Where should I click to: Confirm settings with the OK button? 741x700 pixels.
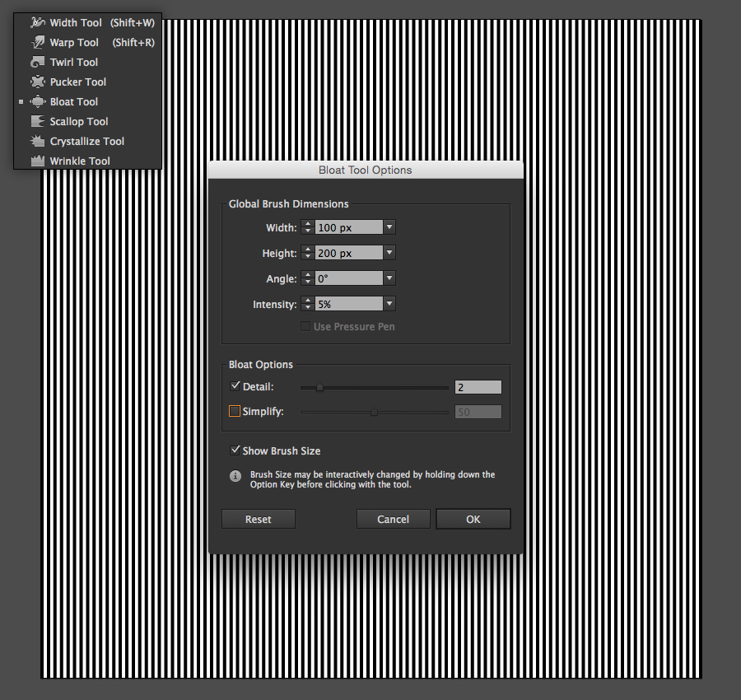pos(473,519)
